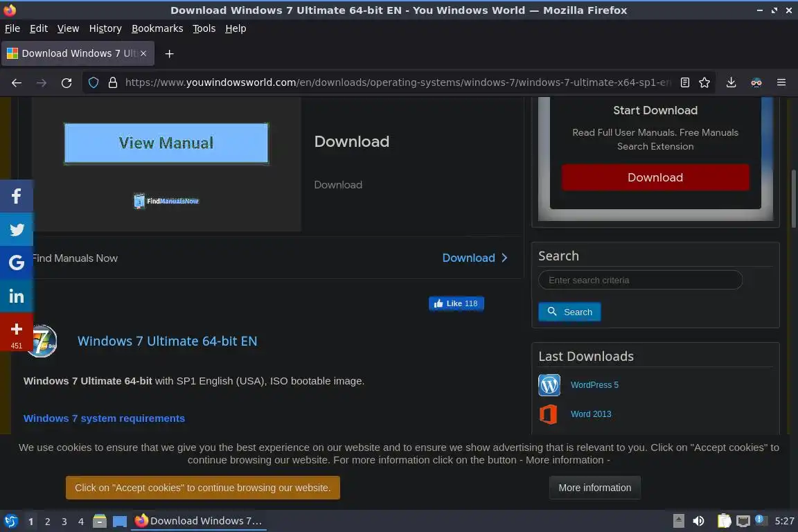Open the Help menu

tap(236, 28)
